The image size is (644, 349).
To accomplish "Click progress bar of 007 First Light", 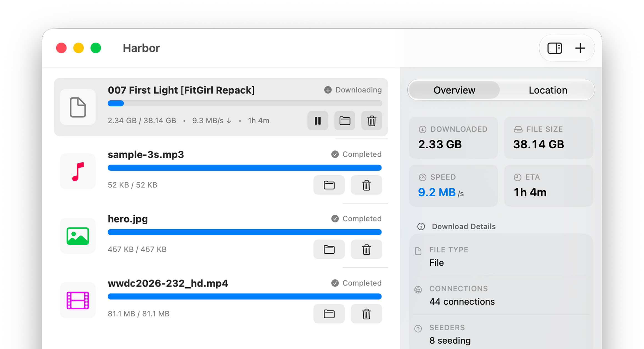I will pyautogui.click(x=245, y=103).
